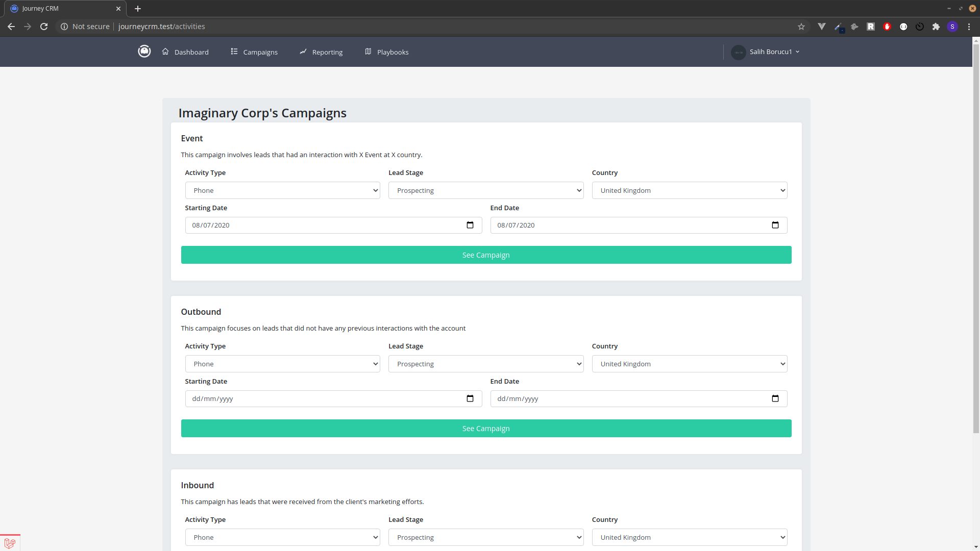Open the Event End Date calendar picker

(775, 225)
